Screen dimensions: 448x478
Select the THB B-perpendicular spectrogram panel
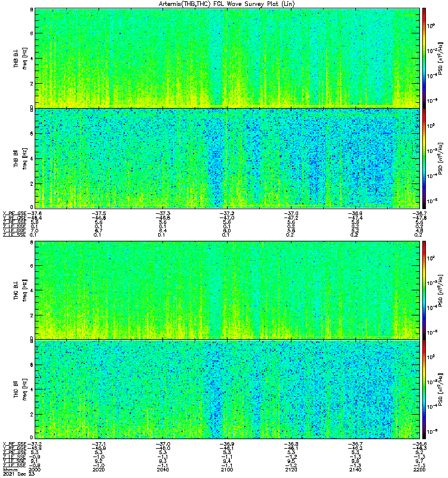pos(228,58)
